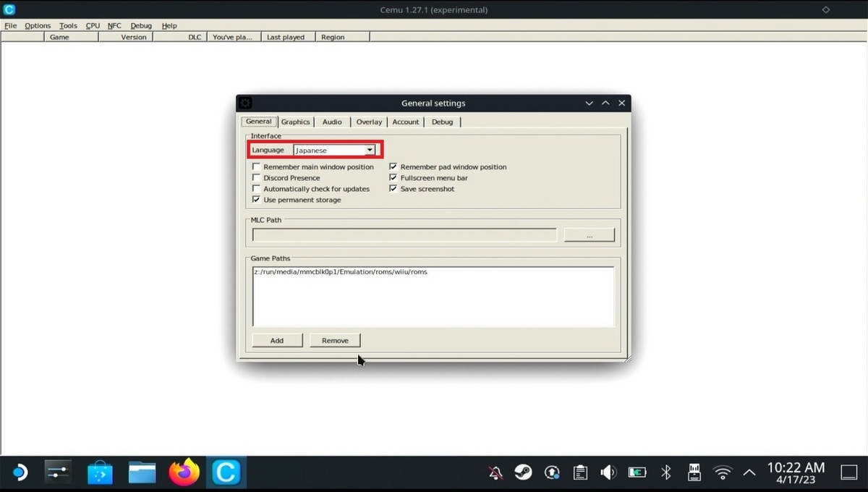Click the show desktop icon
This screenshot has width=868, height=492.
click(848, 473)
